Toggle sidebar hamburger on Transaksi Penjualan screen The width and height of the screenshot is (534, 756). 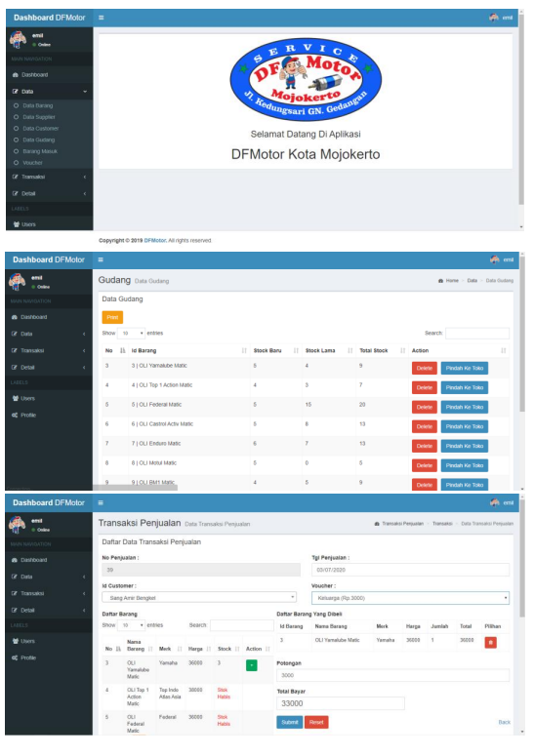click(101, 502)
